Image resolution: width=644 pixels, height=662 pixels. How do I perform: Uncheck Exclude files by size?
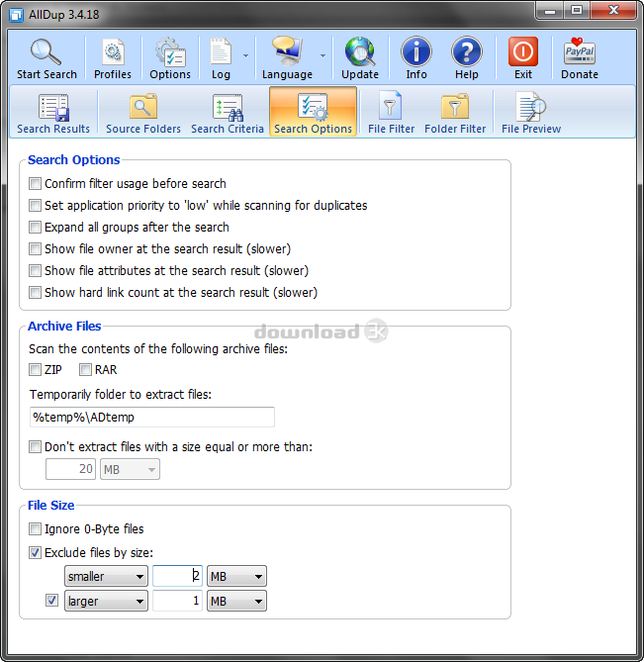pyautogui.click(x=35, y=552)
